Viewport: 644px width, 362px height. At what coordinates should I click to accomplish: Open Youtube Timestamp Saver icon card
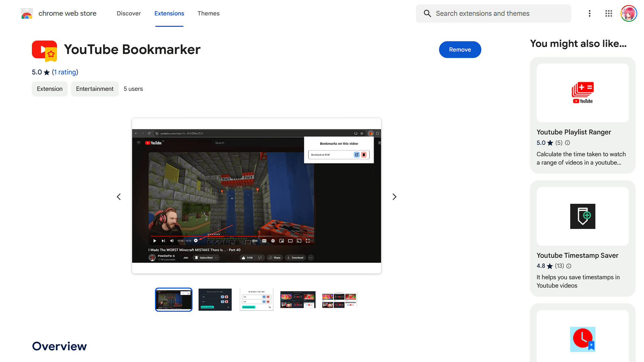(583, 216)
